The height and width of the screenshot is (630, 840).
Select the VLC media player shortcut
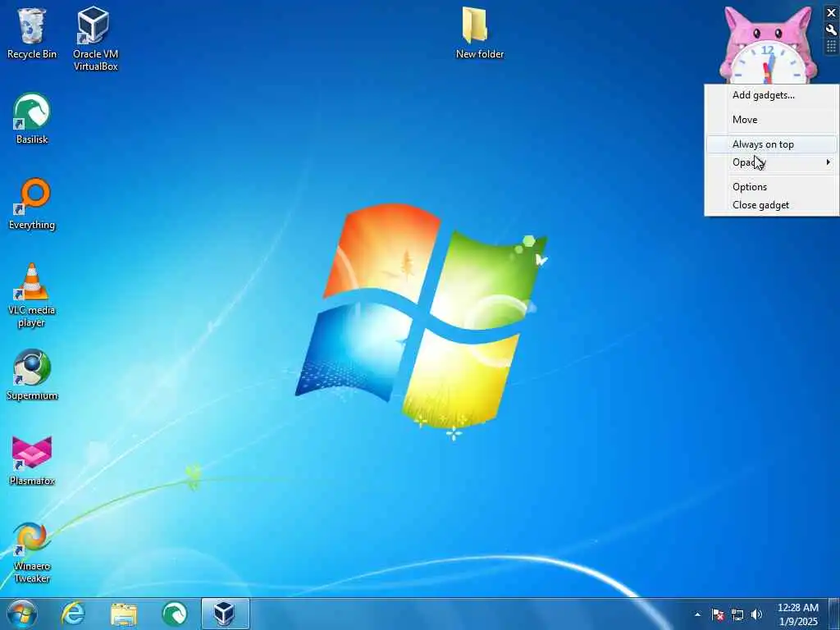(x=32, y=295)
